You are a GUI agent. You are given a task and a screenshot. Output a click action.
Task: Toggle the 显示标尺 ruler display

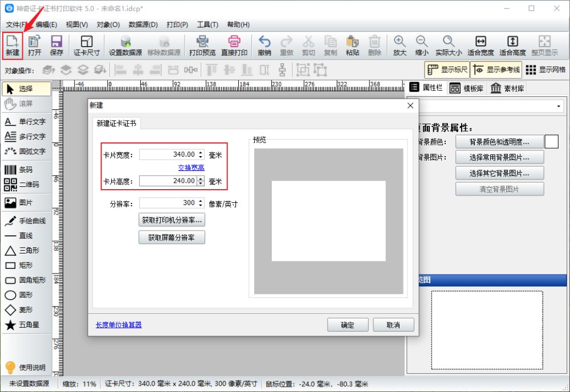click(x=447, y=70)
